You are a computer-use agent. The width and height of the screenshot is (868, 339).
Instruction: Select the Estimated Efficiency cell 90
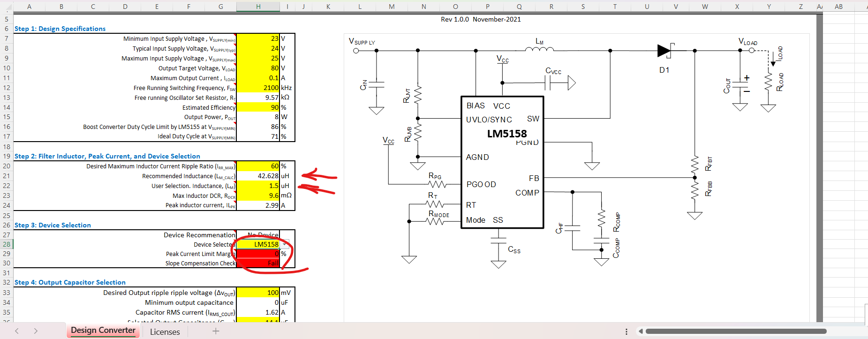point(258,107)
